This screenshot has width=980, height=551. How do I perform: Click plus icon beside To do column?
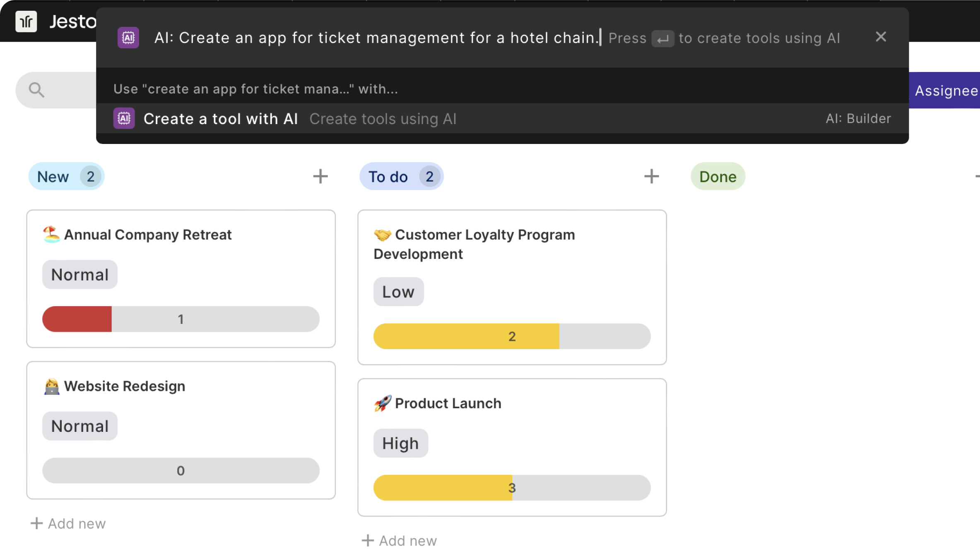pyautogui.click(x=651, y=176)
